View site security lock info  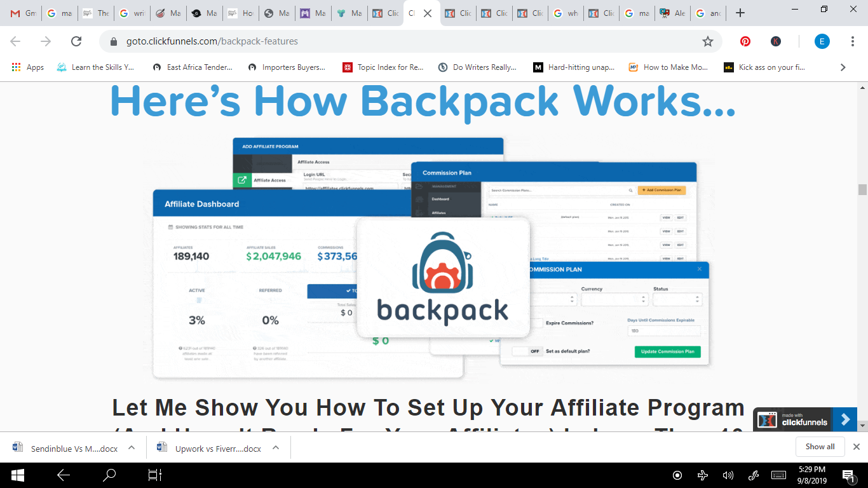[x=114, y=41]
